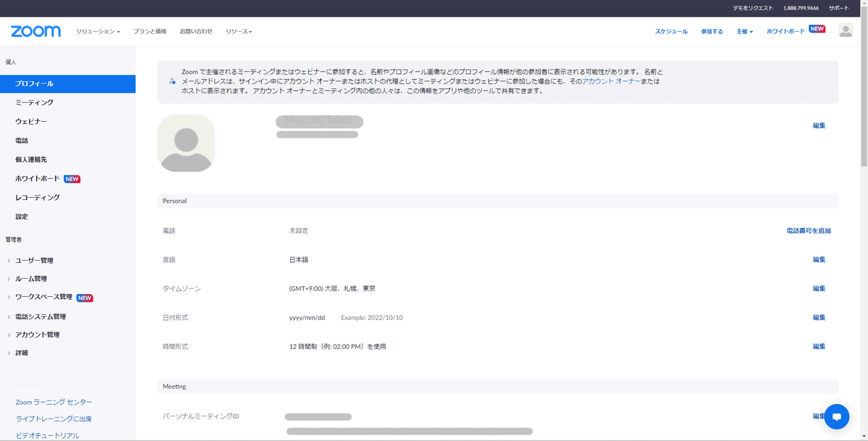Open the 主催 dropdown

tap(744, 32)
